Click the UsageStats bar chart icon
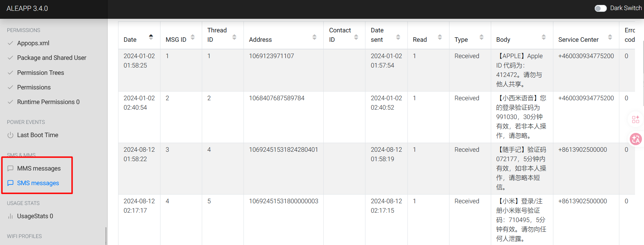644x245 pixels. (x=10, y=216)
